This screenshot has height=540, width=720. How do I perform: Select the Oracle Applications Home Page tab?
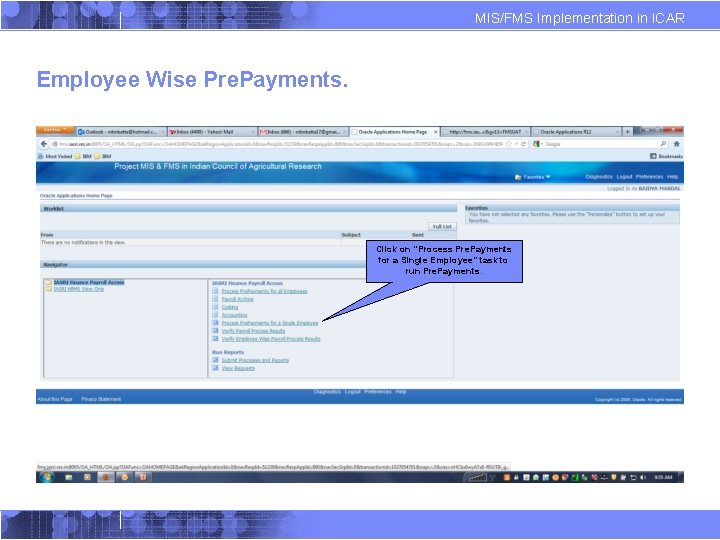(393, 132)
